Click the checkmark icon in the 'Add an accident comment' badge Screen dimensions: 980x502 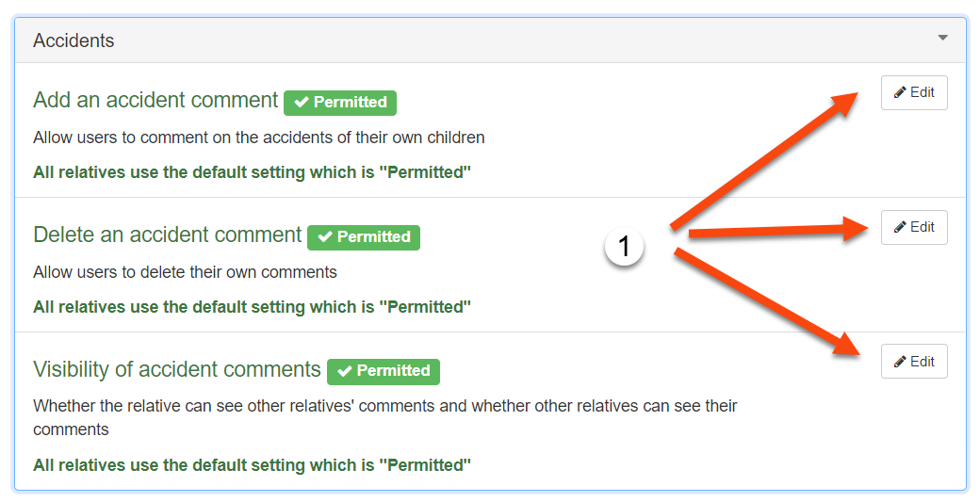302,103
